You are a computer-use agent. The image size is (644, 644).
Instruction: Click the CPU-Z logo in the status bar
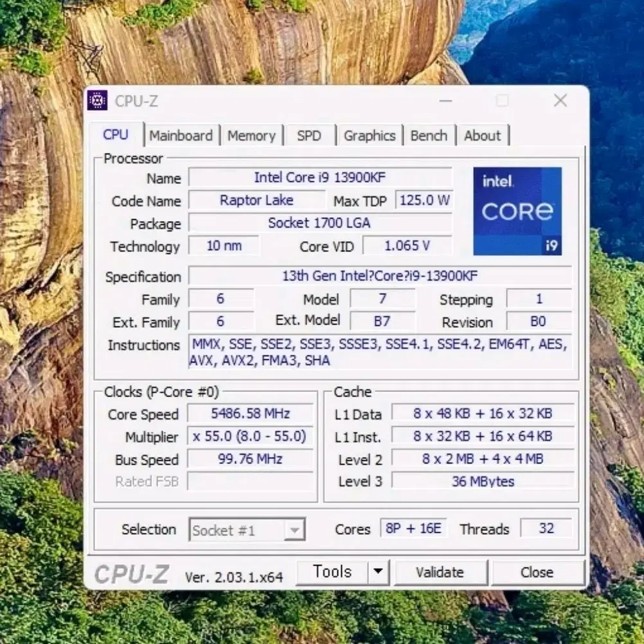coord(130,573)
